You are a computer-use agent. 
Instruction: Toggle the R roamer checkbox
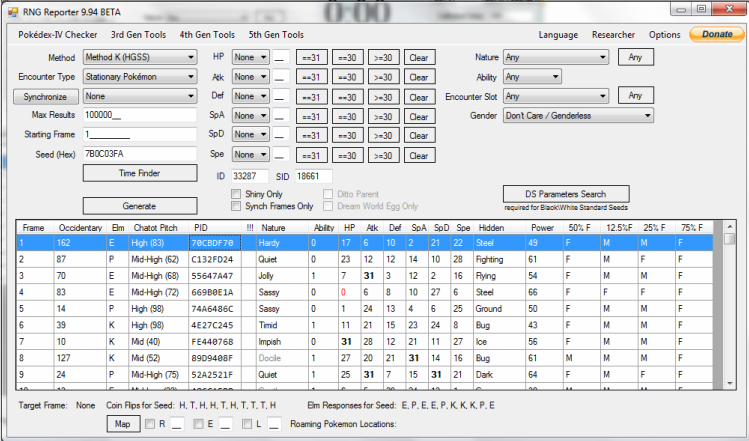point(150,424)
